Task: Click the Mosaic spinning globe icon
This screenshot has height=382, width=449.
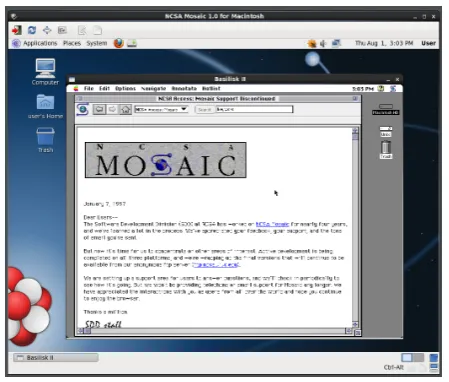Action: click(82, 109)
